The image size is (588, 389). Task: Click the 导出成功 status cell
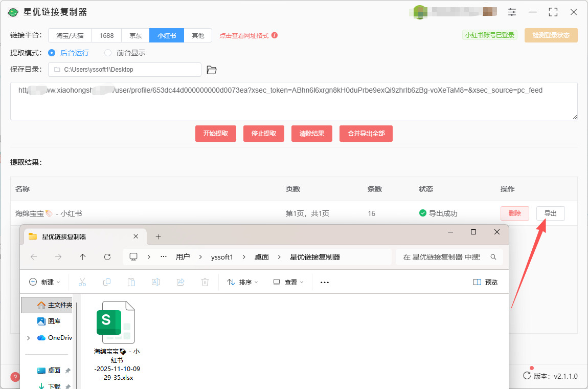click(438, 213)
